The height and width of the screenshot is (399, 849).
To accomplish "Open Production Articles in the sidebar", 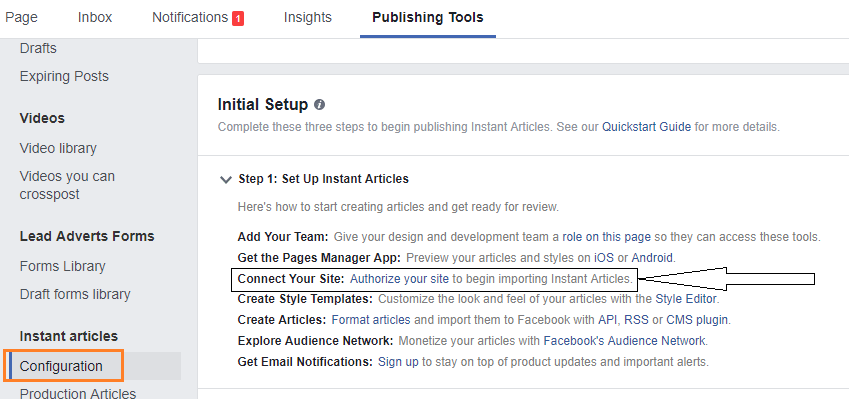I will (77, 393).
